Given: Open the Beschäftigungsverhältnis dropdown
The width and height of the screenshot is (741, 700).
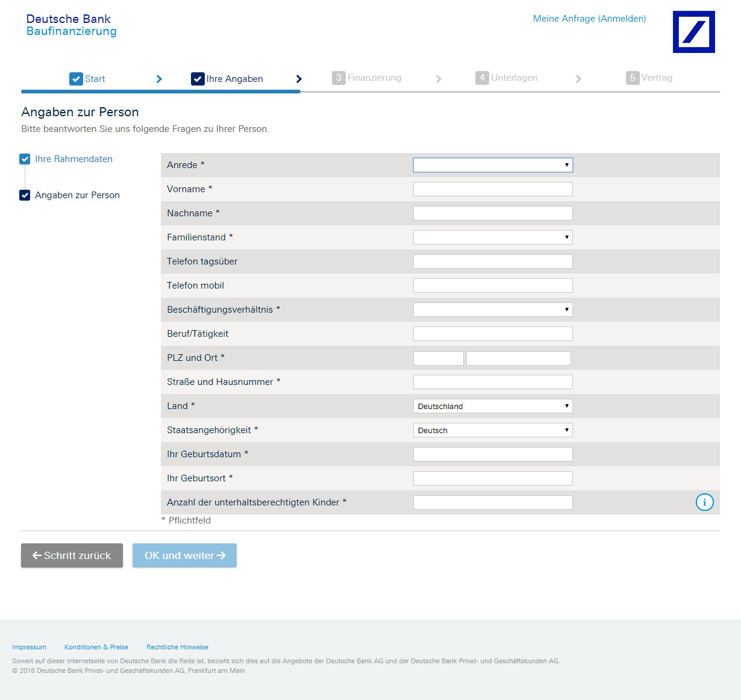Looking at the screenshot, I should [x=493, y=310].
